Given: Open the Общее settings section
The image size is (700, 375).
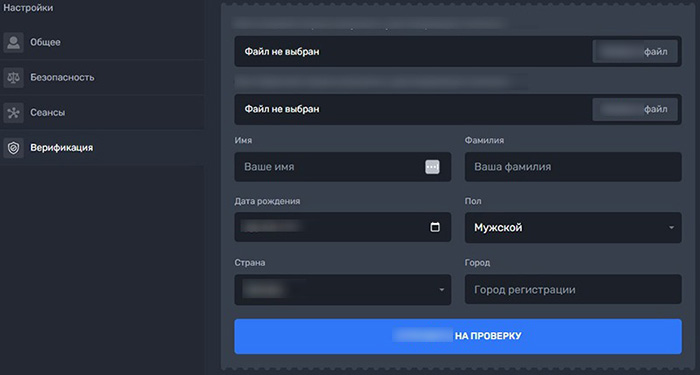Looking at the screenshot, I should 102,42.
